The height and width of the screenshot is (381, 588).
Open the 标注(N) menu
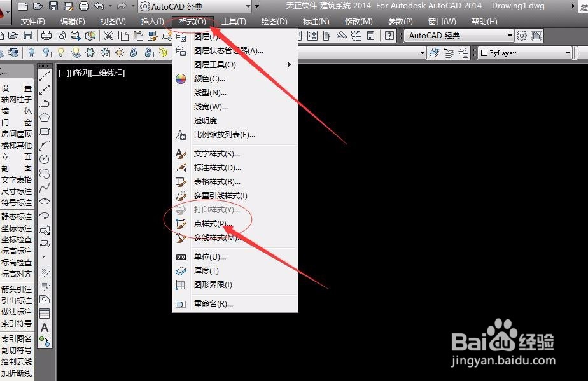pos(316,22)
